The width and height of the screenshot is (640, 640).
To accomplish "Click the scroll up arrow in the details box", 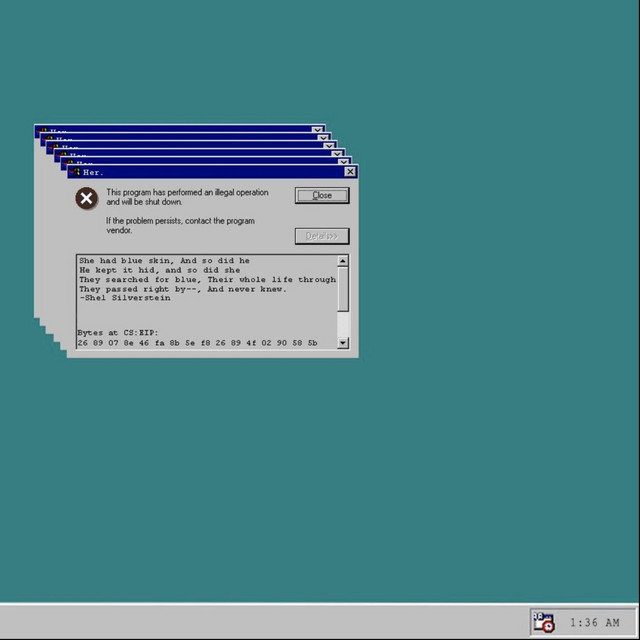I will [343, 261].
